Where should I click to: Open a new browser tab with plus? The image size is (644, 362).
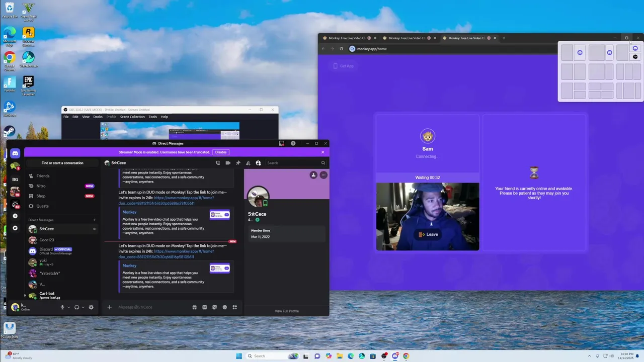point(504,38)
